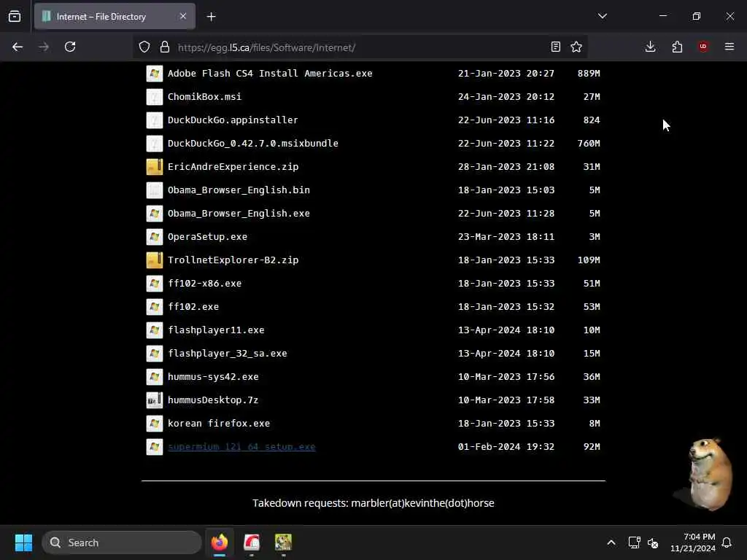The height and width of the screenshot is (560, 747).
Task: Toggle reader view for this page
Action: pyautogui.click(x=555, y=47)
